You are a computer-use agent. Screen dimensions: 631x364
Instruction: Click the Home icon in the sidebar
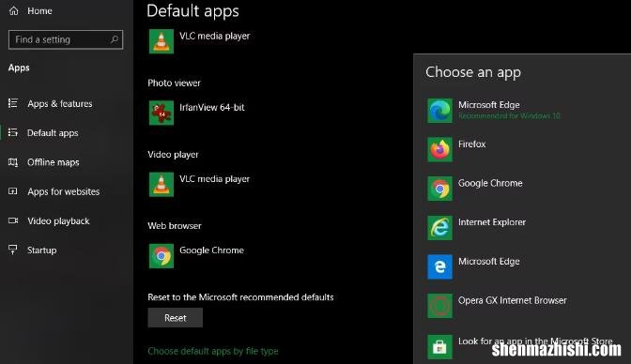pos(14,11)
